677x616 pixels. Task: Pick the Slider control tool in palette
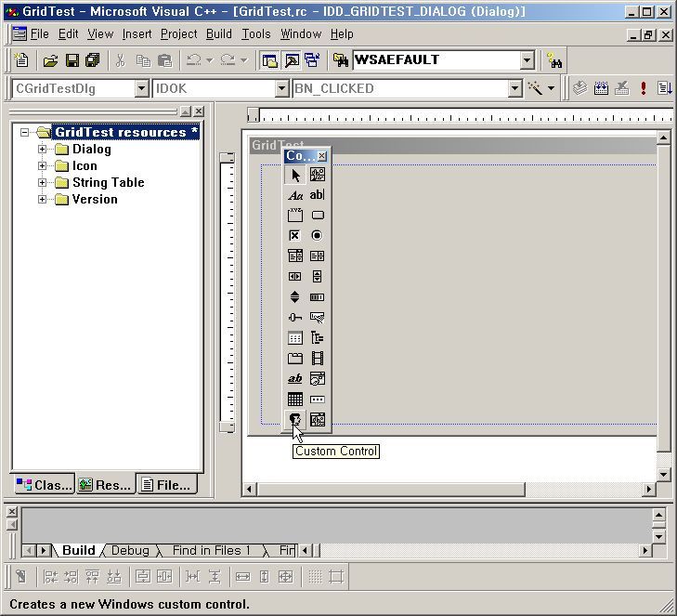tap(294, 318)
